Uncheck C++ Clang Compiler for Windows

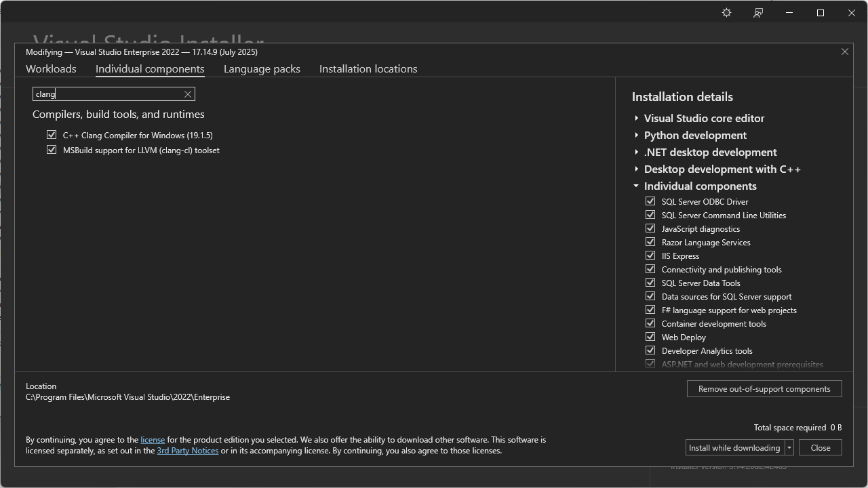pyautogui.click(x=52, y=135)
